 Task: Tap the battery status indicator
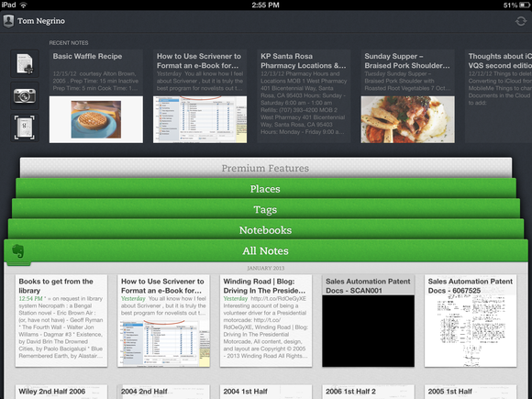(516, 5)
